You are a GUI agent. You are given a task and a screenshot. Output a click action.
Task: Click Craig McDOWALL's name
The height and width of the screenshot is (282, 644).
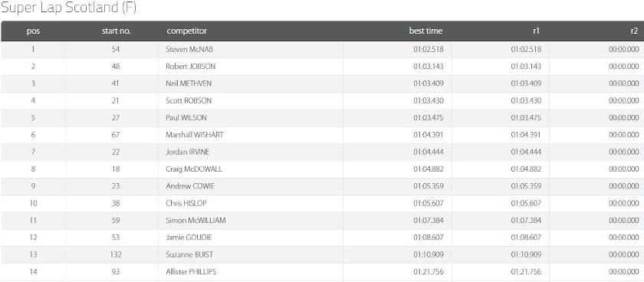coord(194,169)
